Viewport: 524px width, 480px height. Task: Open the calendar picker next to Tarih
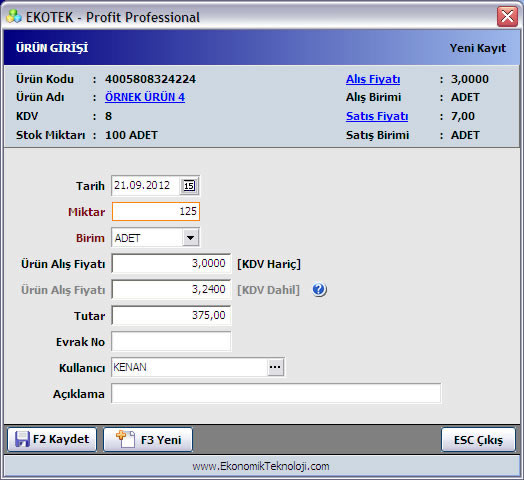(189, 186)
